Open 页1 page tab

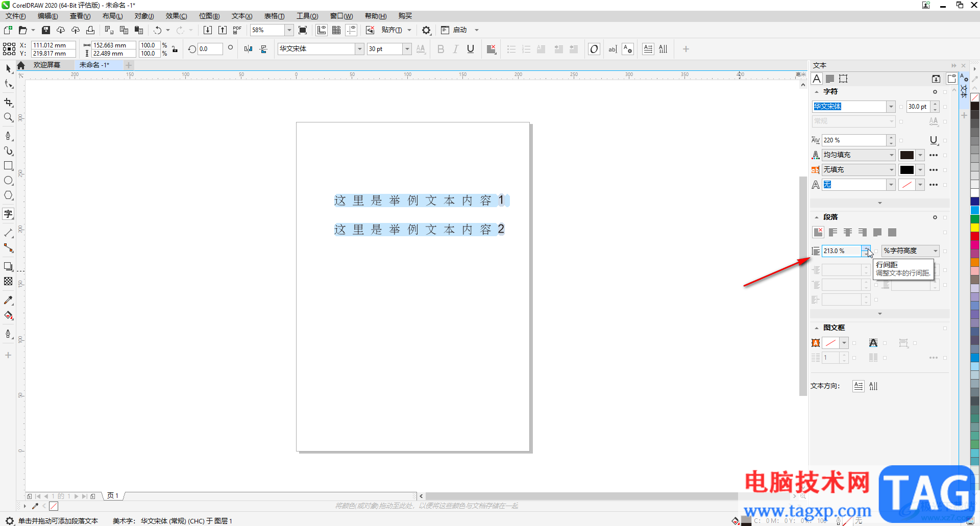point(113,496)
